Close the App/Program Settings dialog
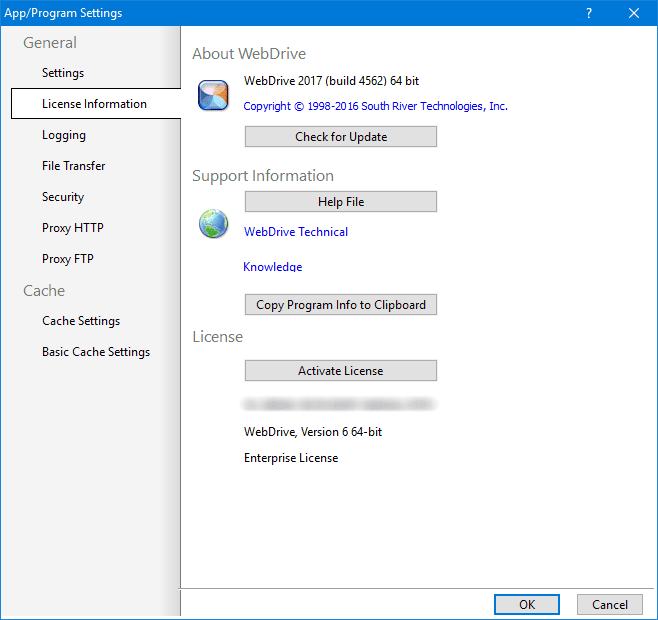The width and height of the screenshot is (658, 620). click(634, 13)
